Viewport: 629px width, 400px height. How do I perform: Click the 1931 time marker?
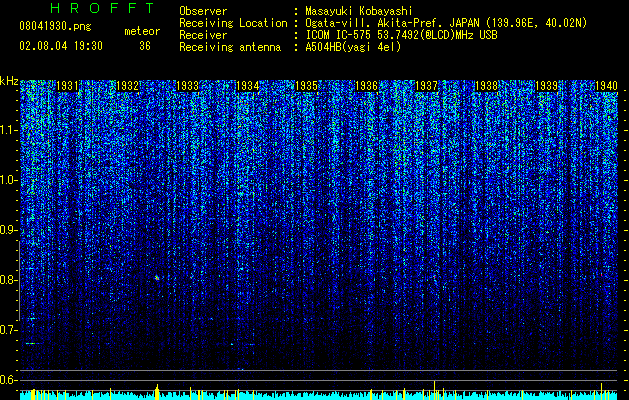tap(67, 86)
